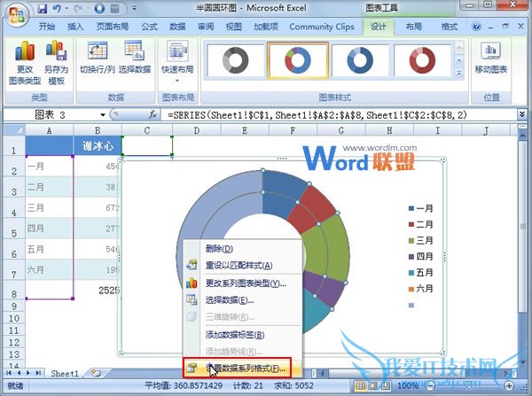Choose 重设以匹配样式(A) from the menu

(242, 265)
